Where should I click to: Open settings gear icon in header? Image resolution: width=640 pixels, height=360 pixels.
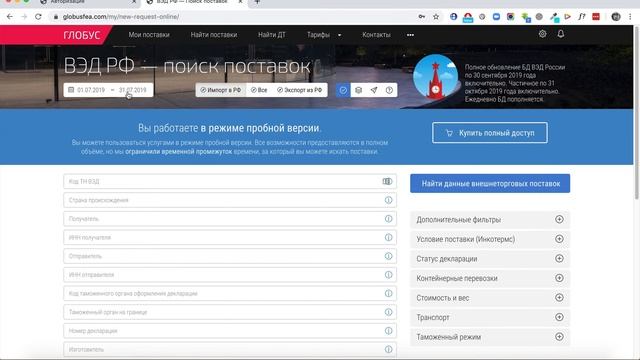pos(542,34)
